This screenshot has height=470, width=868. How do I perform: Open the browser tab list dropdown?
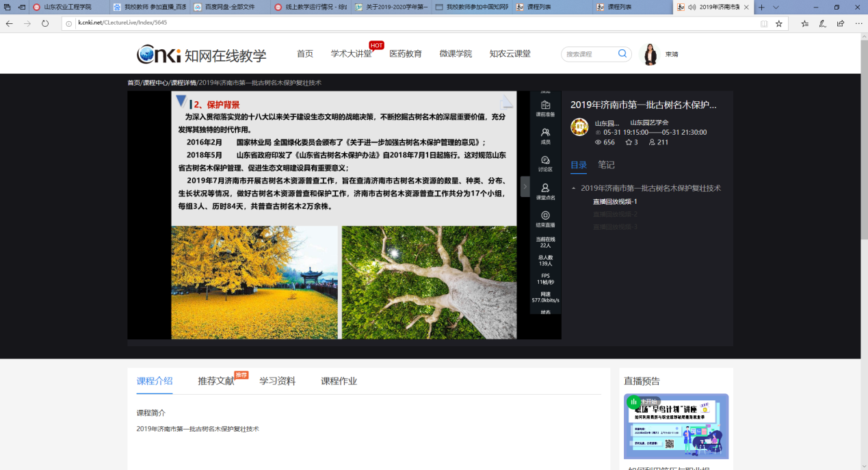point(776,7)
